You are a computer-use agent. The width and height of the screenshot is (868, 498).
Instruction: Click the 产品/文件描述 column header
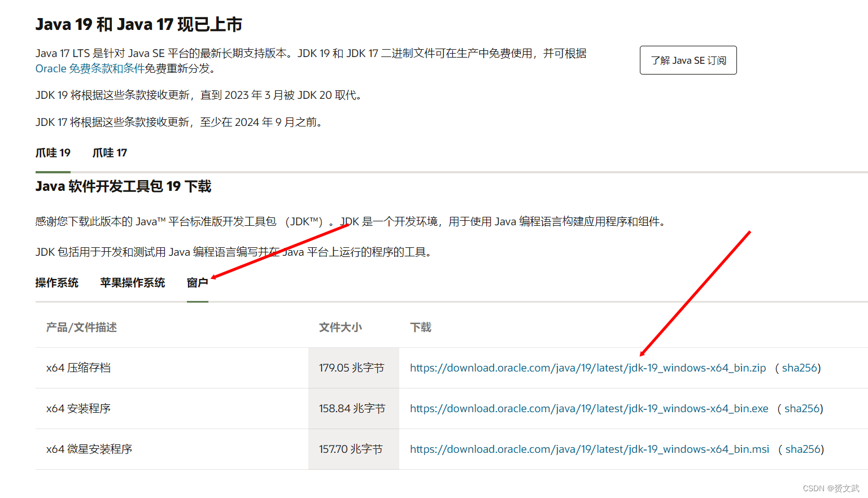tap(81, 327)
